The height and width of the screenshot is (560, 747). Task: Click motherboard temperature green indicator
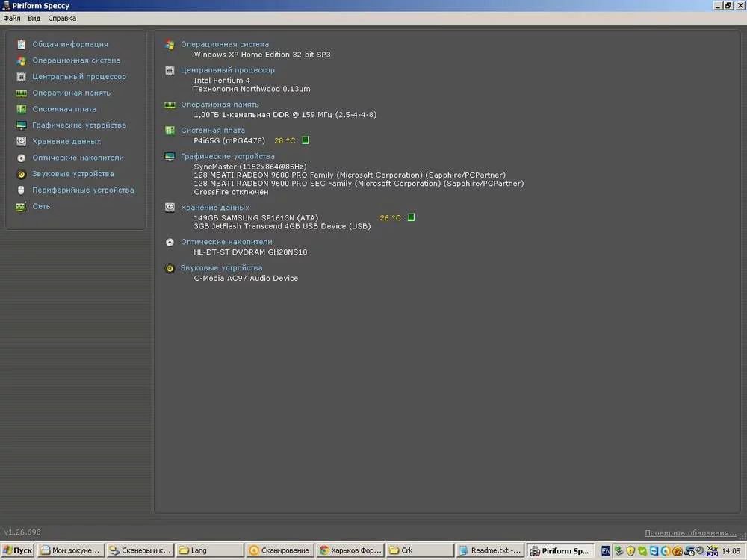tap(306, 140)
